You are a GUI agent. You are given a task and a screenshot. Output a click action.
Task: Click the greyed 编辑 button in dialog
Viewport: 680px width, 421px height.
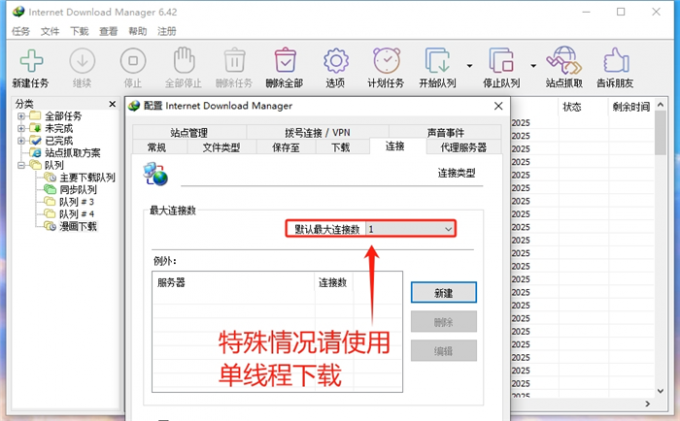(444, 351)
